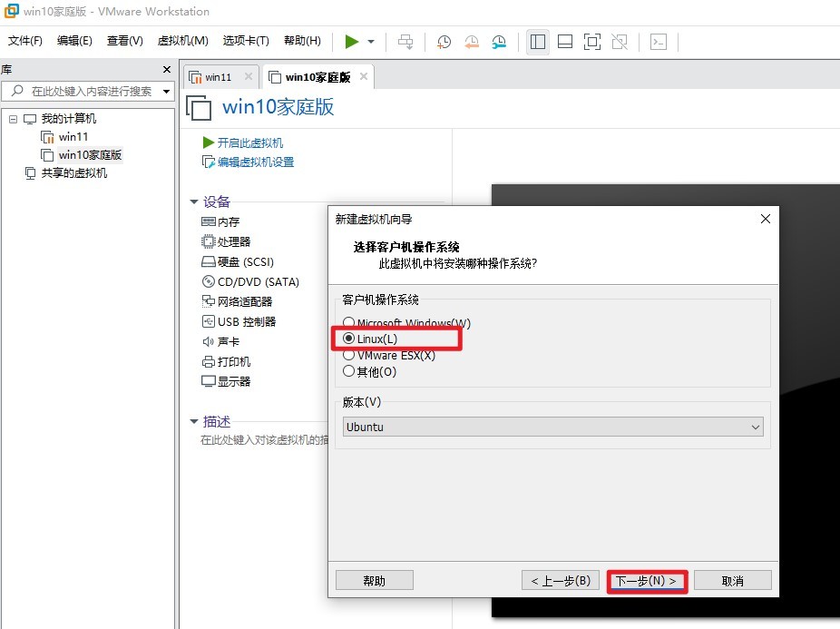Click the unity mode toolbar icon
The width and height of the screenshot is (840, 629).
(x=620, y=41)
